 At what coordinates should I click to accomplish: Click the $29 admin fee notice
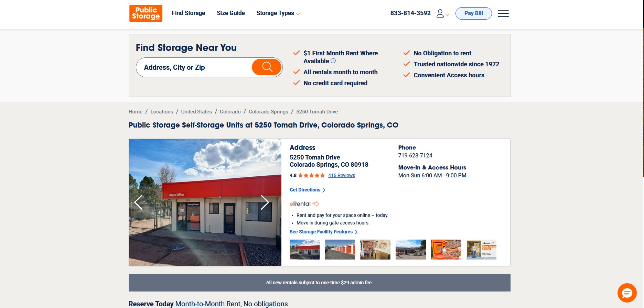319,283
